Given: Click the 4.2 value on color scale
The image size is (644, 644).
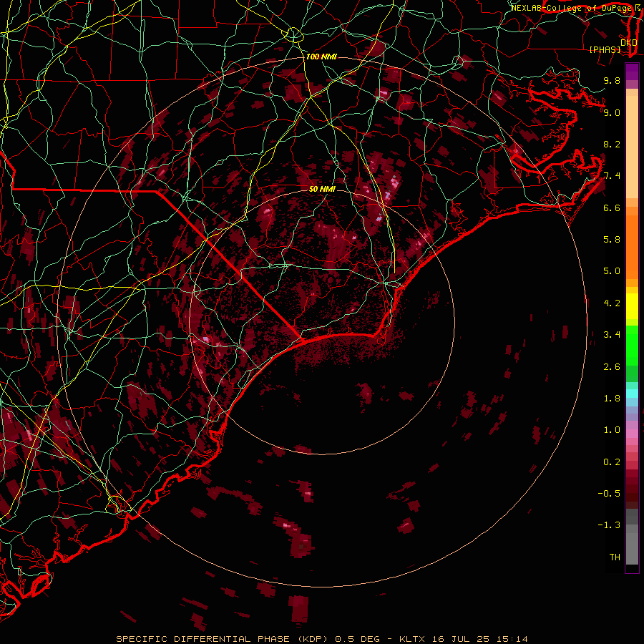Looking at the screenshot, I should (x=612, y=303).
